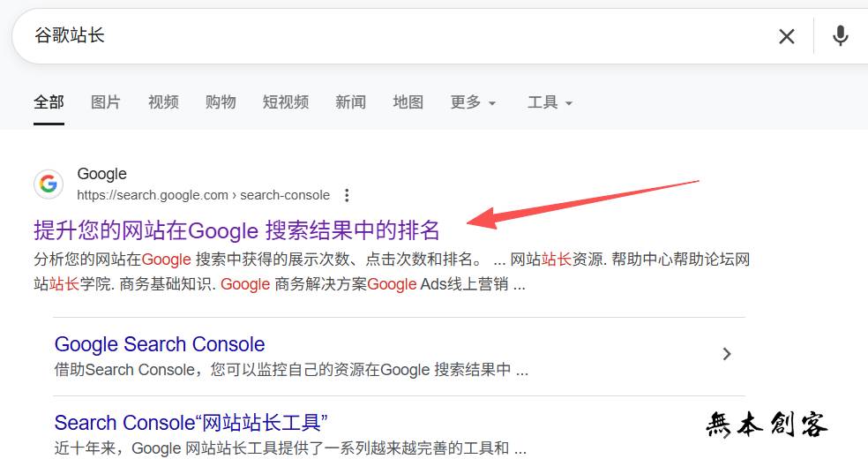Switch to the 图片 tab
868x459 pixels.
point(106,102)
